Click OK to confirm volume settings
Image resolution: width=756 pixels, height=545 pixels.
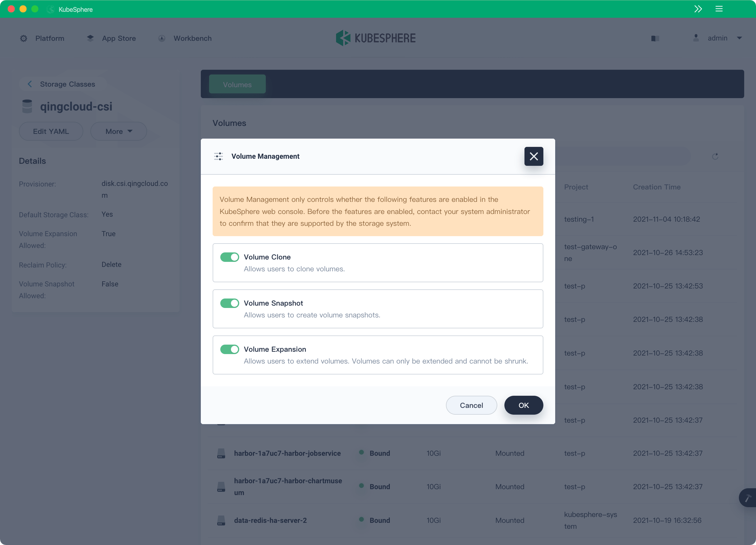(x=524, y=405)
